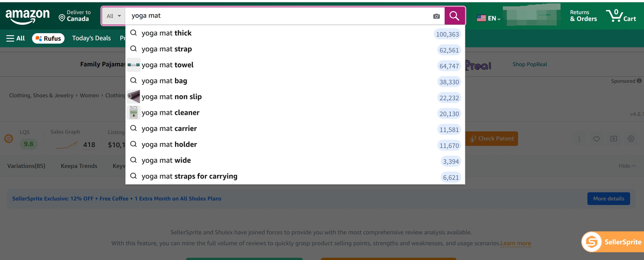This screenshot has height=260, width=644.
Task: Open Today's Deals link
Action: 92,38
